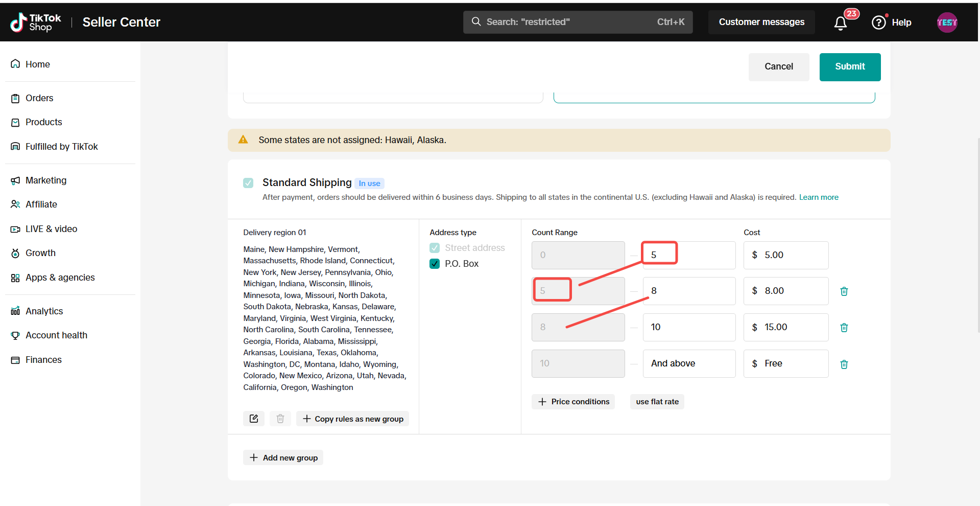Click the search magnifier icon
The width and height of the screenshot is (980, 506).
(476, 22)
